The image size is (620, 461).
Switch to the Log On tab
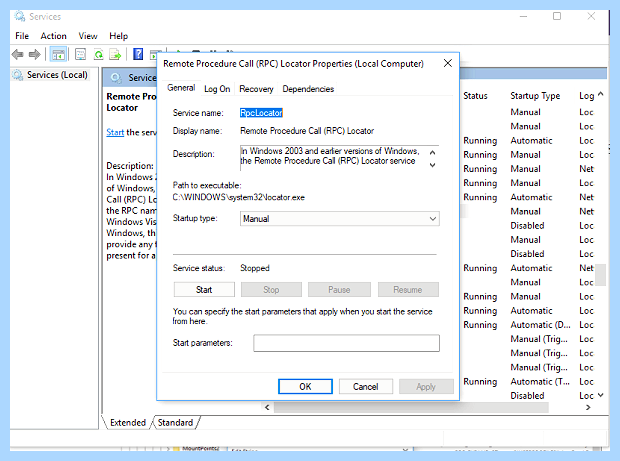point(217,89)
